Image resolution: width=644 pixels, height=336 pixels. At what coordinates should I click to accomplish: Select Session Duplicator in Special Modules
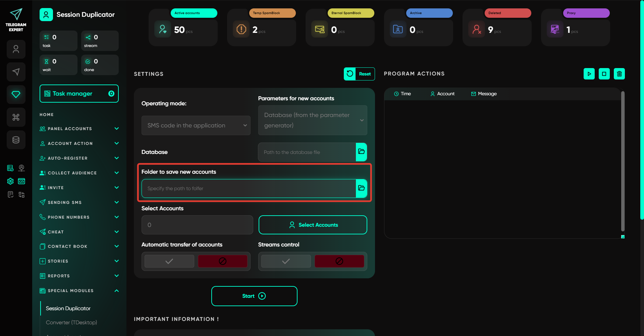68,308
